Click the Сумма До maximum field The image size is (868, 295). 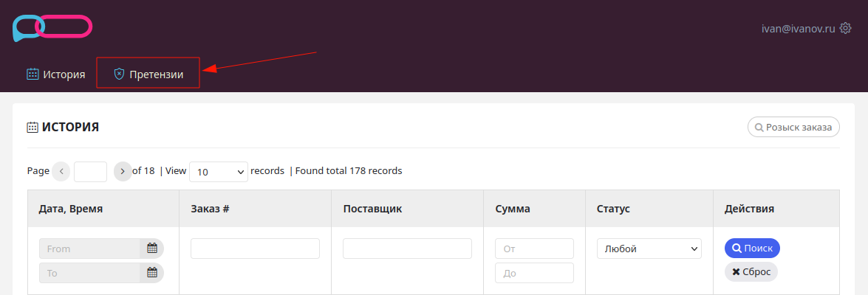coord(534,273)
